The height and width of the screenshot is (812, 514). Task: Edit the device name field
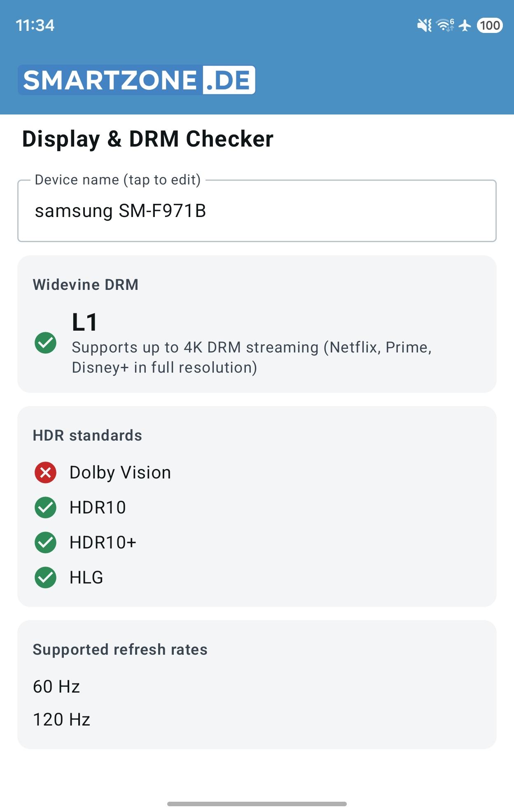[x=257, y=211]
